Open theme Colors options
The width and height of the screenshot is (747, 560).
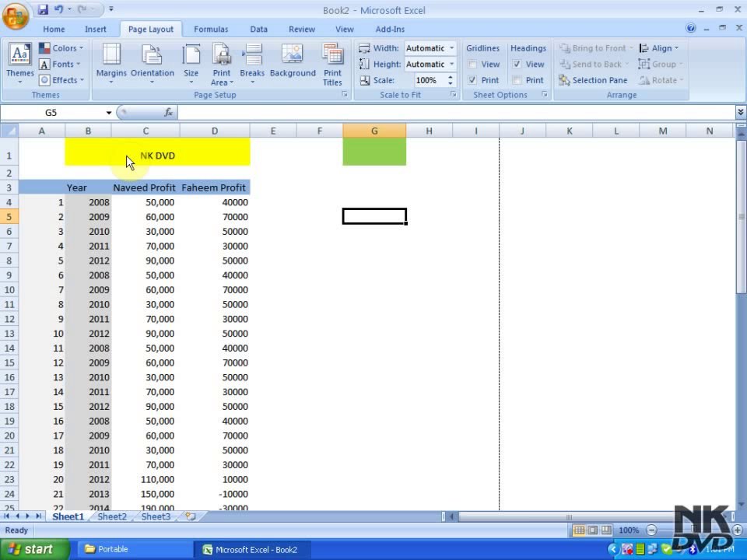click(61, 48)
